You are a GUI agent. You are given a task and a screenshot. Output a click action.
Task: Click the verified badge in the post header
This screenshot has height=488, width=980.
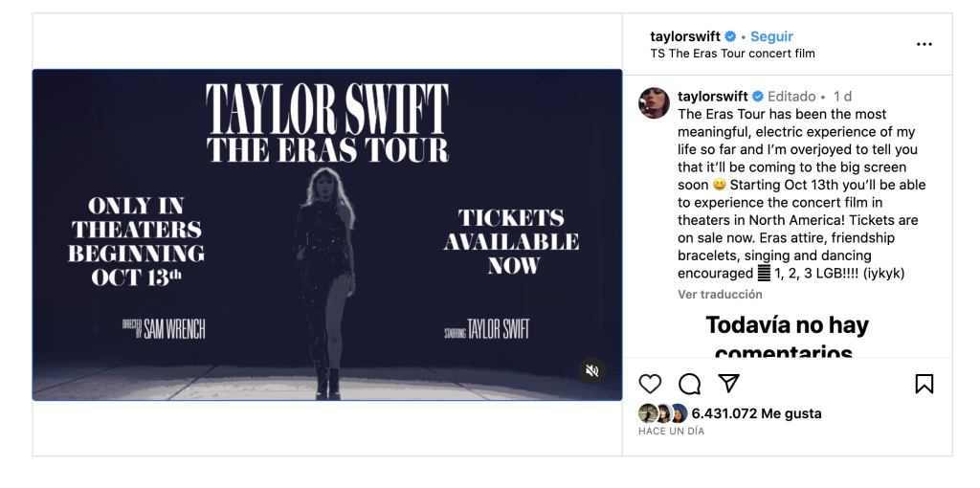coord(730,37)
